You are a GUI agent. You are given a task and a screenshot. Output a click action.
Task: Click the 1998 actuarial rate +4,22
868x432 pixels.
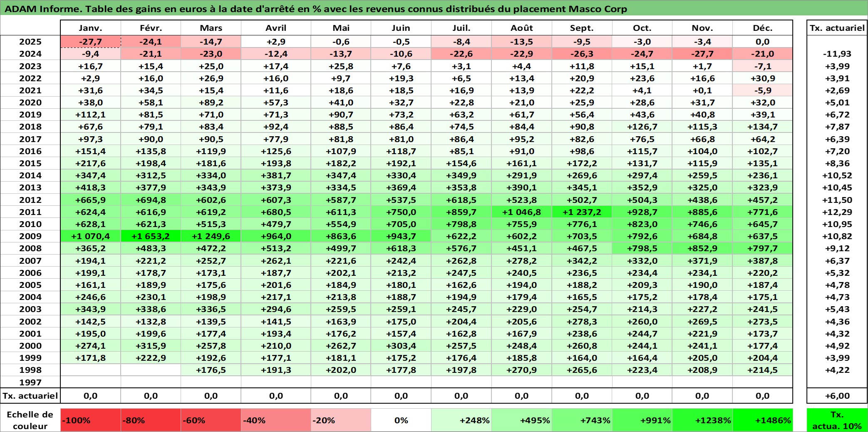[837, 370]
